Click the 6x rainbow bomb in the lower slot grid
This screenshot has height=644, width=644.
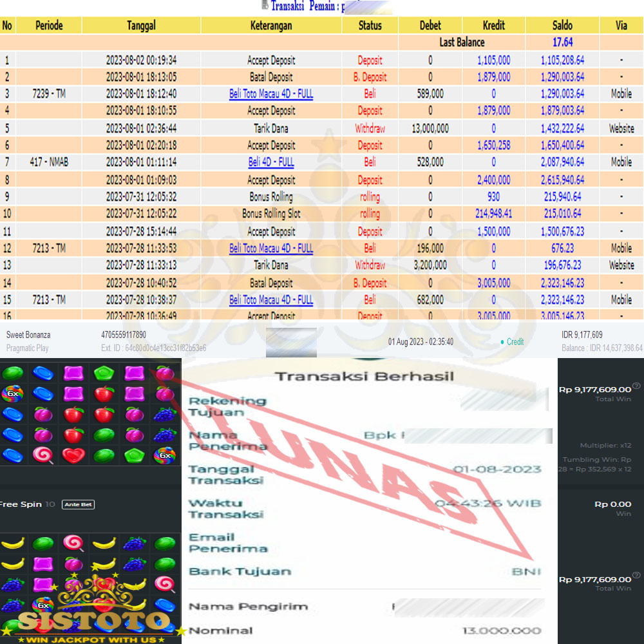point(43,605)
